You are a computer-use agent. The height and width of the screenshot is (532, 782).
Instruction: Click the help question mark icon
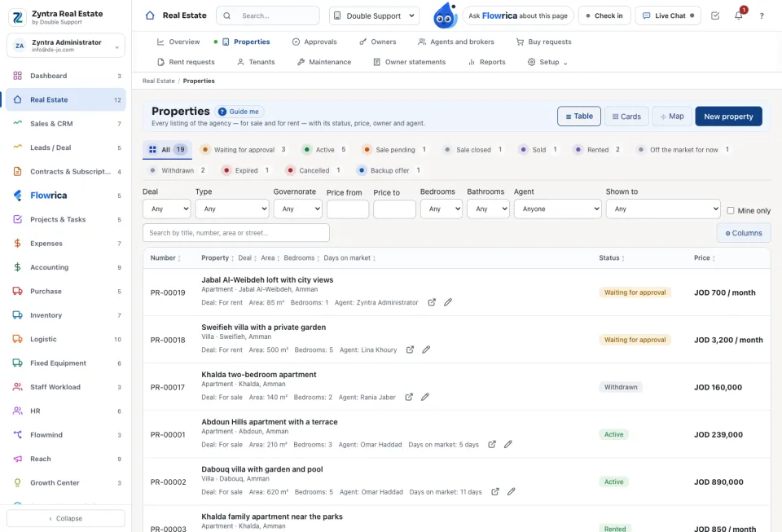pos(762,16)
